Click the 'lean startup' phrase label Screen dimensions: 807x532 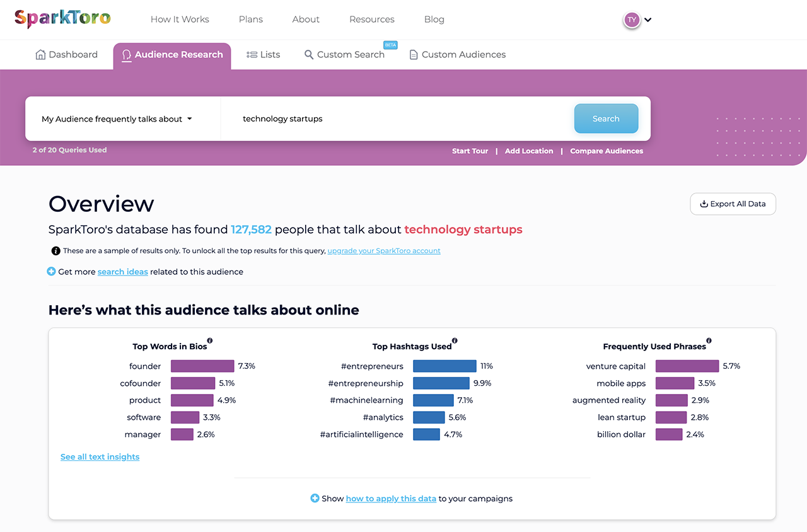coord(622,417)
